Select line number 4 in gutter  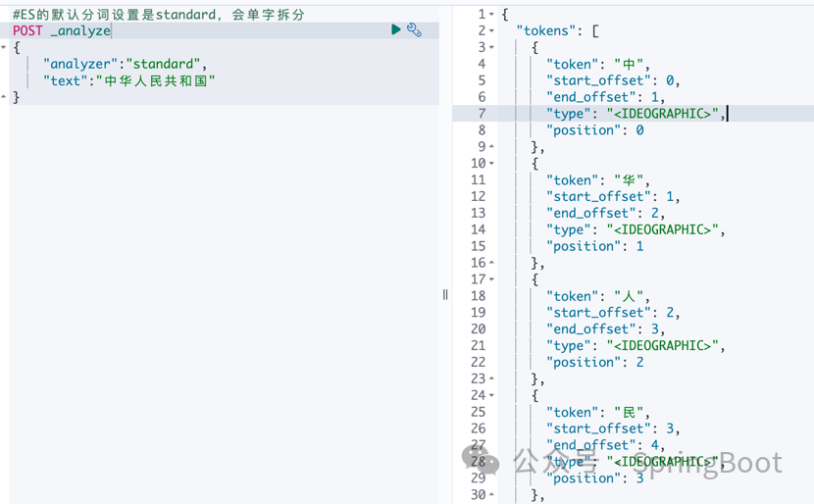pyautogui.click(x=482, y=64)
